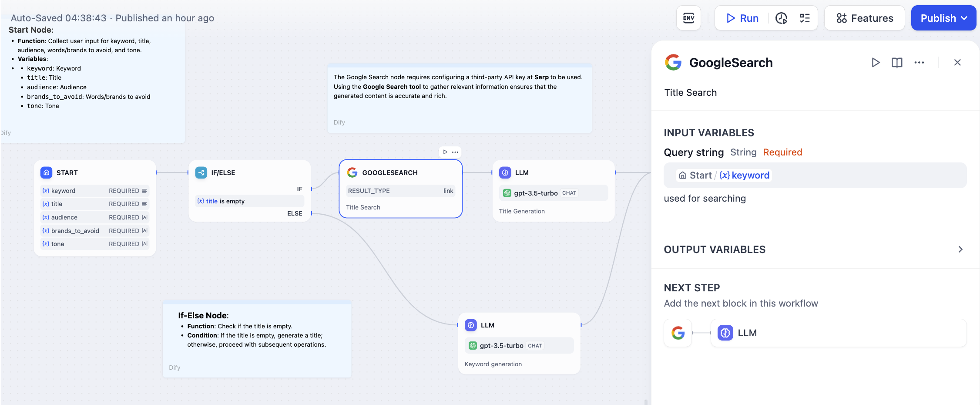
Task: Select the Keyword generation LLM node
Action: click(x=519, y=344)
